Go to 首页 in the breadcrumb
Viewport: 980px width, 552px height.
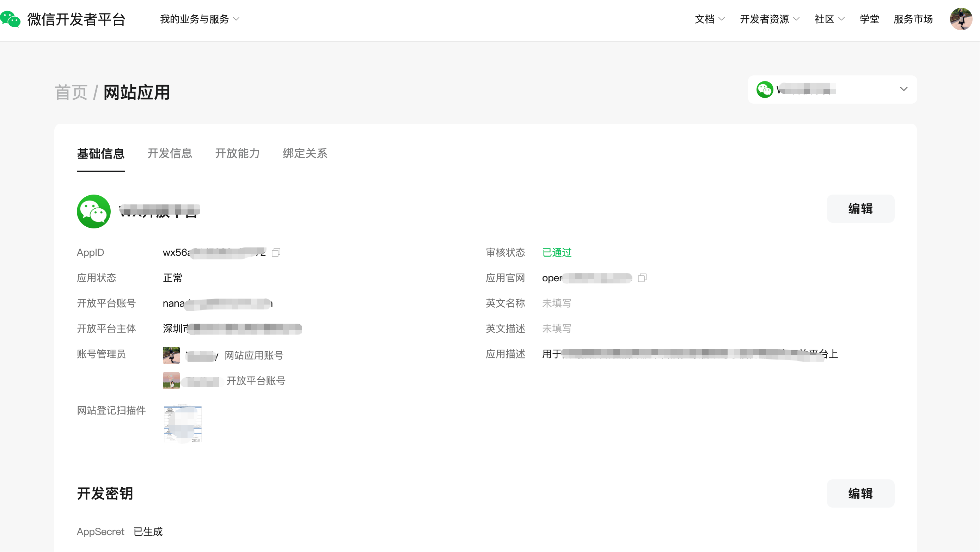click(x=71, y=92)
